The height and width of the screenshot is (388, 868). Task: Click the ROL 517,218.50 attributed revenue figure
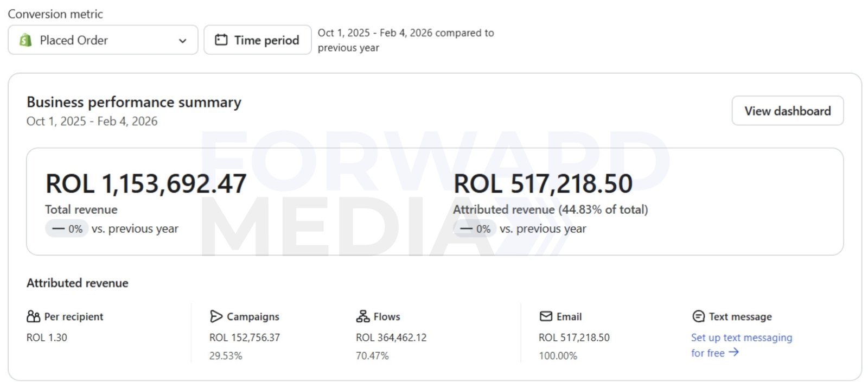tap(542, 183)
